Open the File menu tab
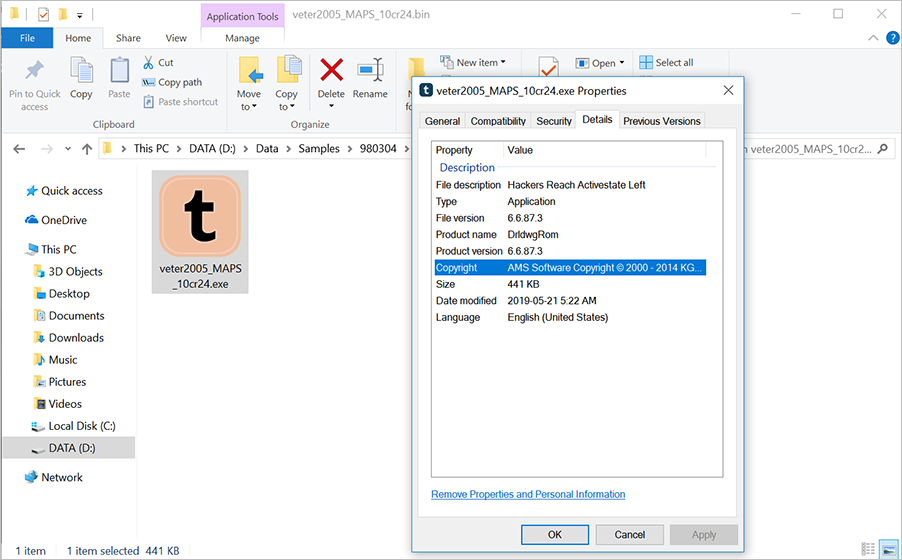Screen dimensions: 902x560 coord(28,38)
